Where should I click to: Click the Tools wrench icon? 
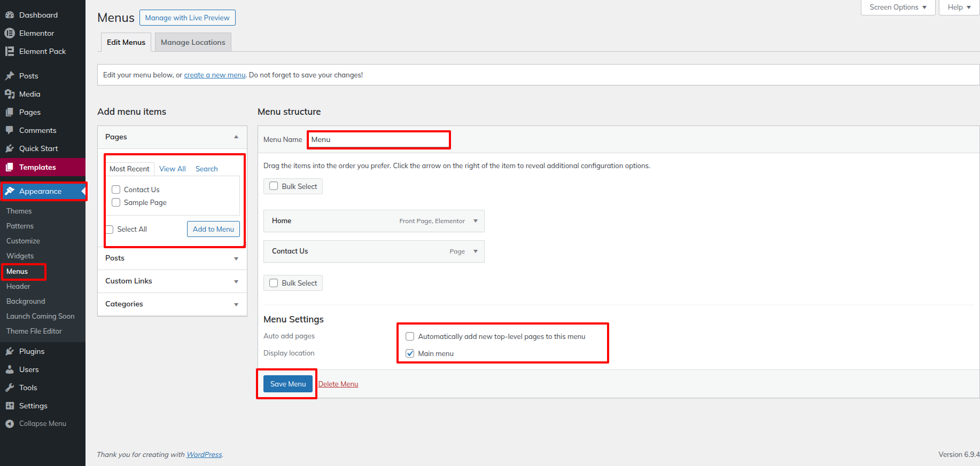[10, 388]
